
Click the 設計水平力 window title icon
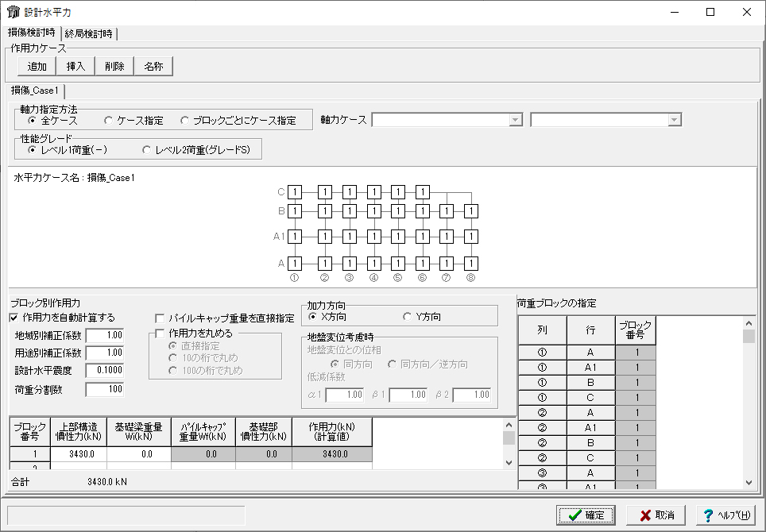14,12
